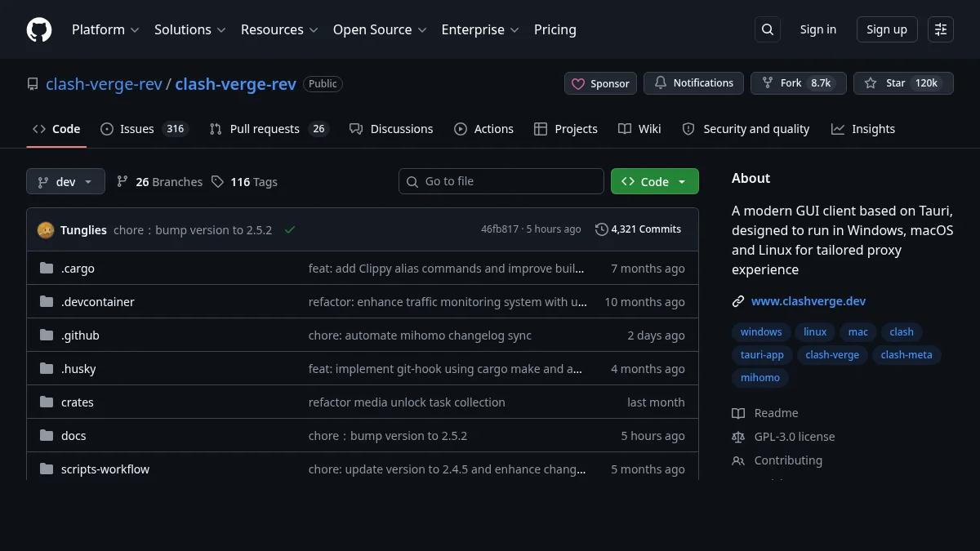Image resolution: width=980 pixels, height=551 pixels.
Task: Click the Sign up button
Action: point(887,29)
